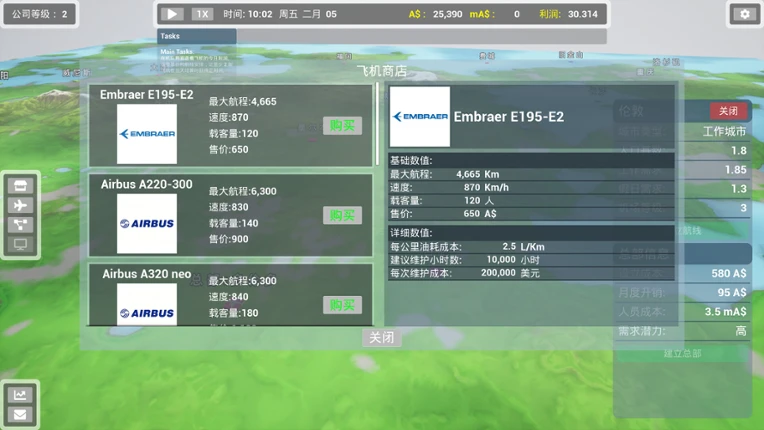Click the aircraft list scrollbar
Screen dimensions: 764x430
[x=377, y=124]
